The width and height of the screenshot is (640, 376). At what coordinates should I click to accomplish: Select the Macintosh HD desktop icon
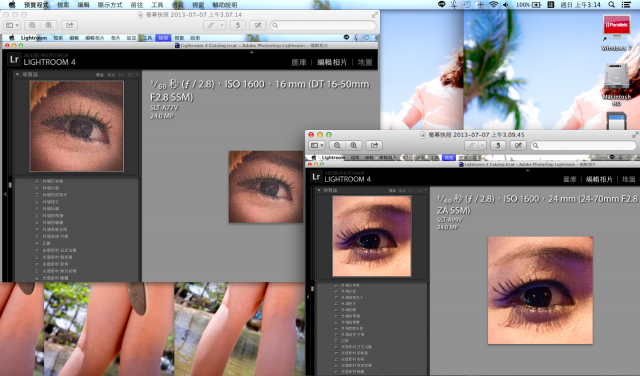(616, 84)
